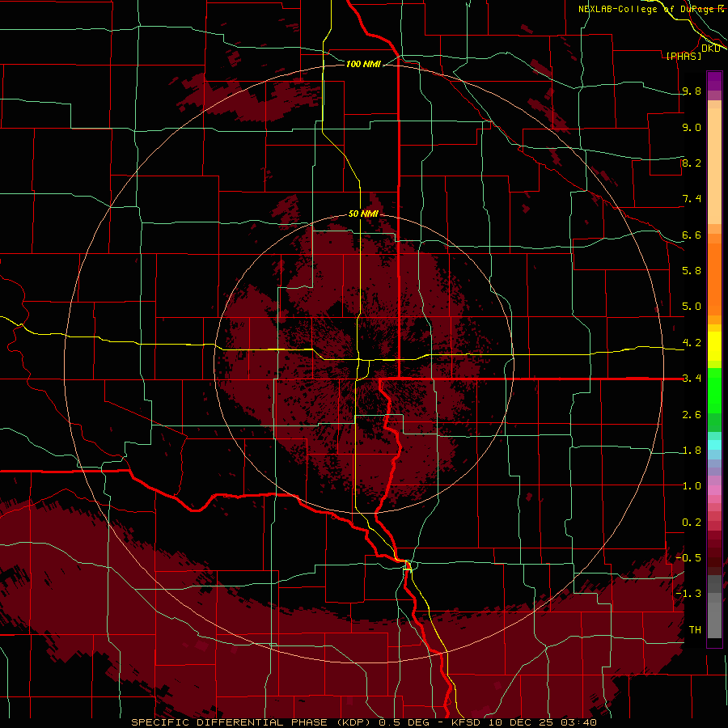Pick the purple top segment of color scale
728x728 pixels.
(x=714, y=81)
